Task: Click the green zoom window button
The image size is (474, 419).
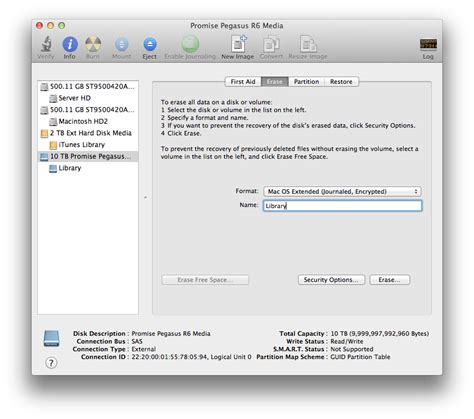Action: 62,26
